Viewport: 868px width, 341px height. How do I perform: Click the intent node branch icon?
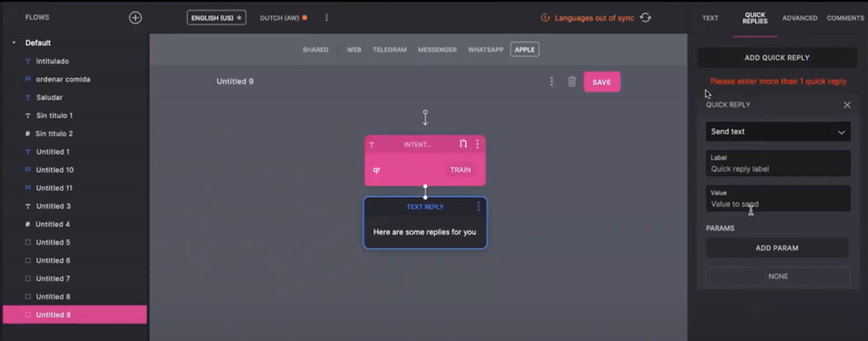point(463,144)
